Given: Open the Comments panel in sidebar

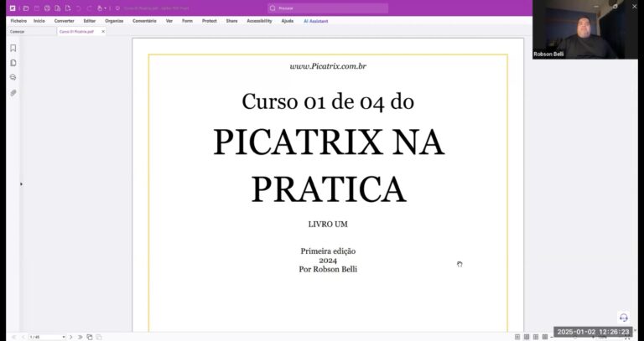Looking at the screenshot, I should tap(13, 77).
